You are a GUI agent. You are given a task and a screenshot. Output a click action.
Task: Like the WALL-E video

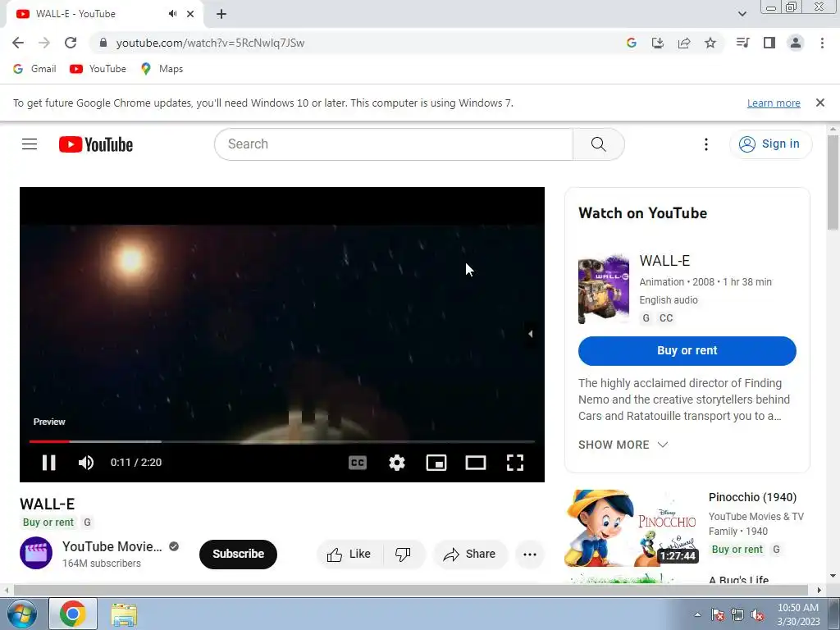coord(349,554)
